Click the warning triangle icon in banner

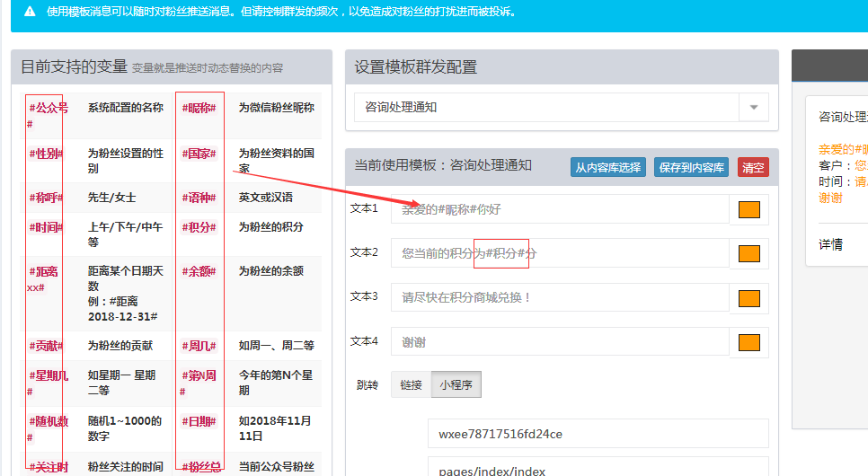(x=30, y=11)
